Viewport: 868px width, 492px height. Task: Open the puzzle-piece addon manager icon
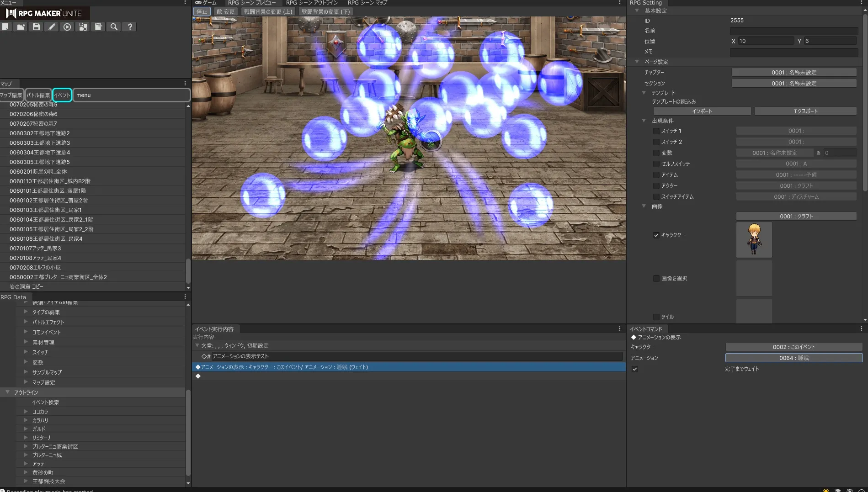(x=83, y=27)
